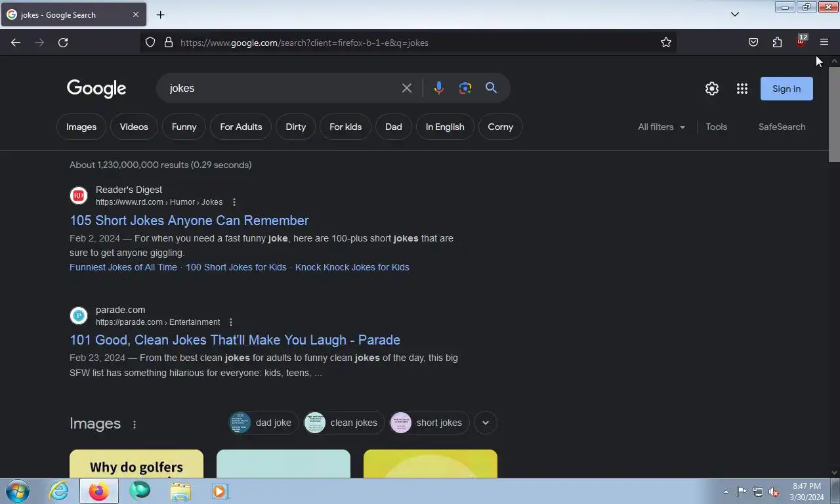Image resolution: width=840 pixels, height=504 pixels.
Task: Click the parade.com favicon
Action: [79, 316]
